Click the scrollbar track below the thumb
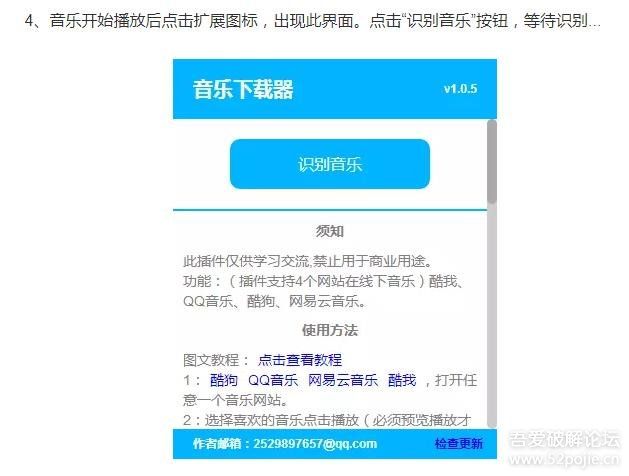 point(492,315)
